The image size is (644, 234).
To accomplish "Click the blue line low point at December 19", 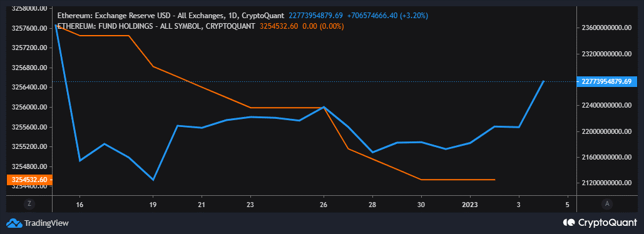I will point(153,180).
